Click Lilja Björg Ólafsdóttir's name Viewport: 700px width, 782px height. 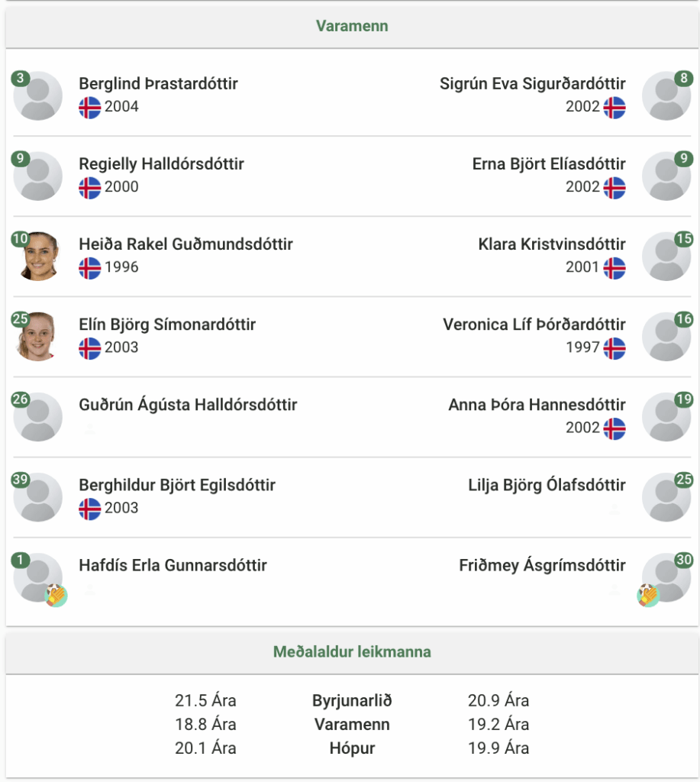(x=547, y=485)
